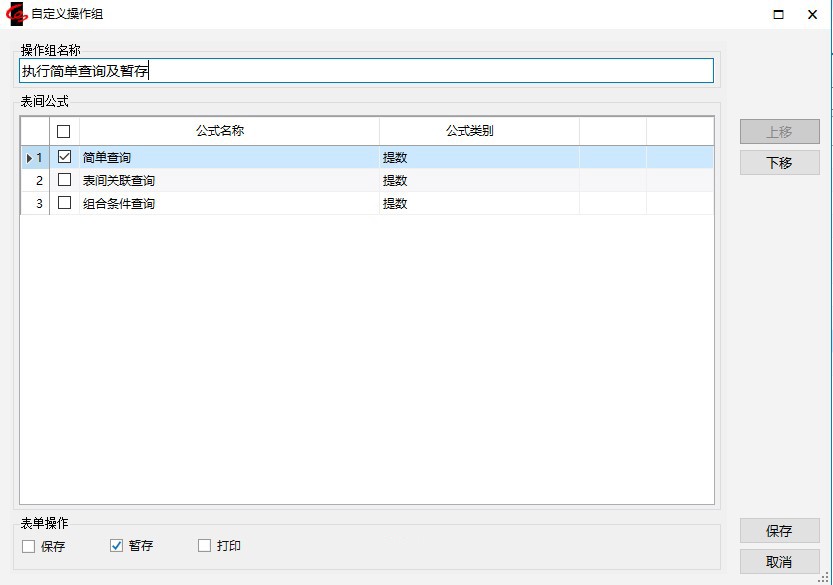Image resolution: width=833 pixels, height=585 pixels.
Task: Enable the 表间关联查询 formula checkbox
Action: pyautogui.click(x=64, y=180)
